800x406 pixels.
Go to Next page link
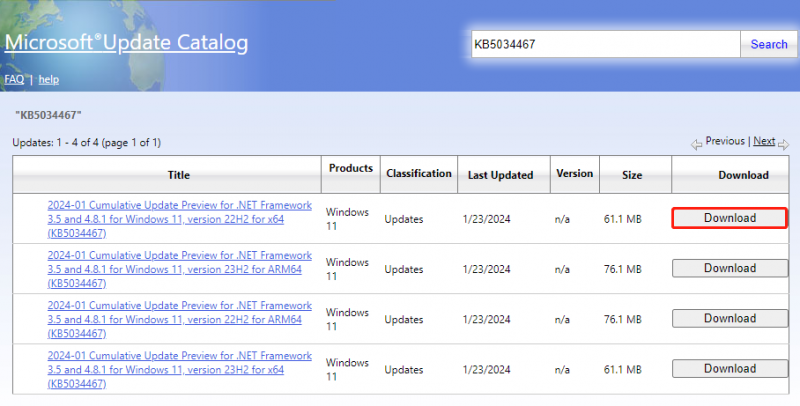point(764,141)
